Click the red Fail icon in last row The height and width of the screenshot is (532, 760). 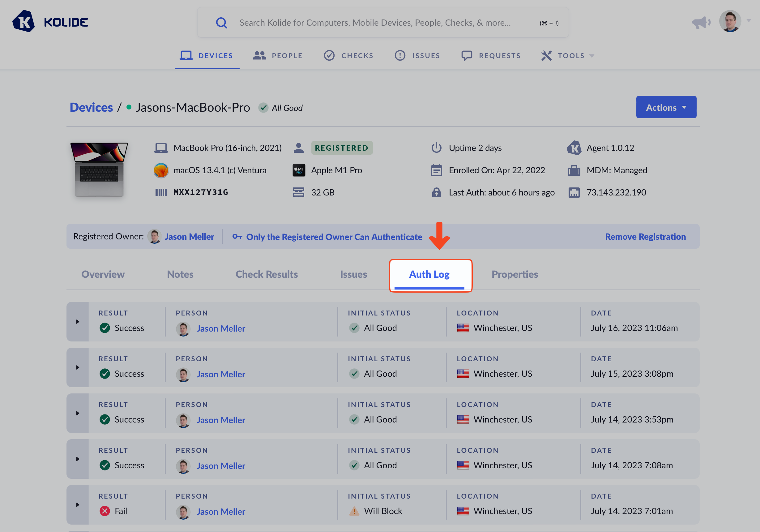pyautogui.click(x=105, y=511)
